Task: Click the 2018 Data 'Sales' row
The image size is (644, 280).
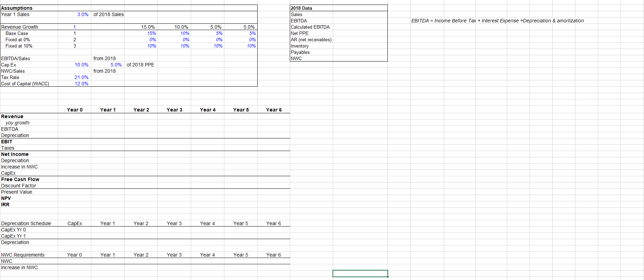Action: (296, 14)
